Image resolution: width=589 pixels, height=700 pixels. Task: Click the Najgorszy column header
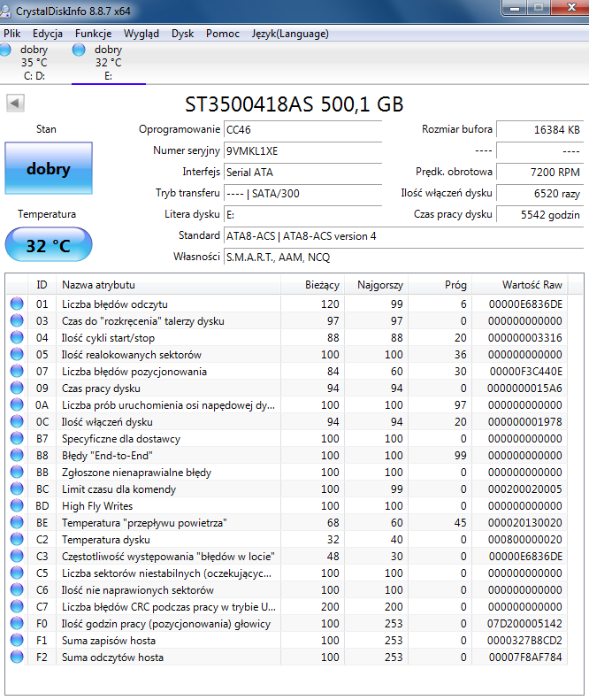pyautogui.click(x=377, y=285)
